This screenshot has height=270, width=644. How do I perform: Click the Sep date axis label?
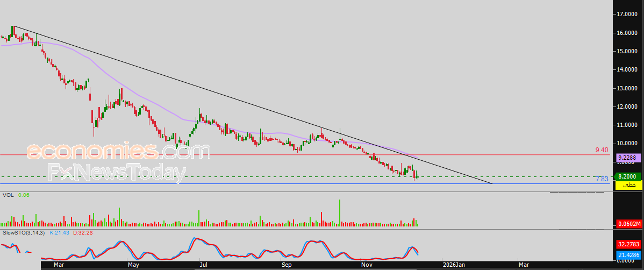[x=287, y=265]
